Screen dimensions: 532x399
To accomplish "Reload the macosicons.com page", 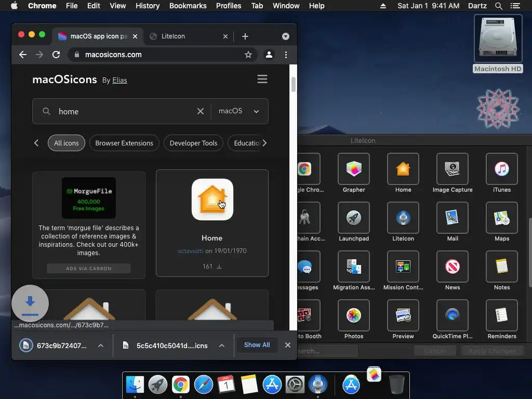I will (x=56, y=55).
